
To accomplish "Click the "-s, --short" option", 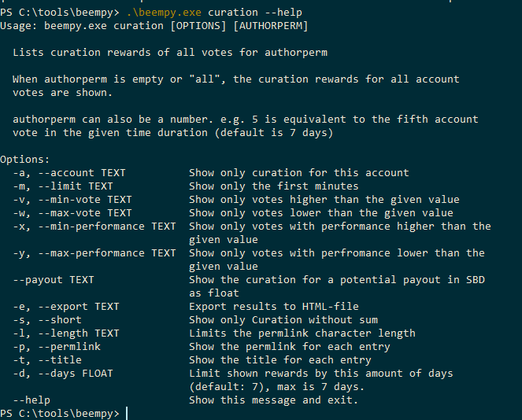I will (50, 319).
